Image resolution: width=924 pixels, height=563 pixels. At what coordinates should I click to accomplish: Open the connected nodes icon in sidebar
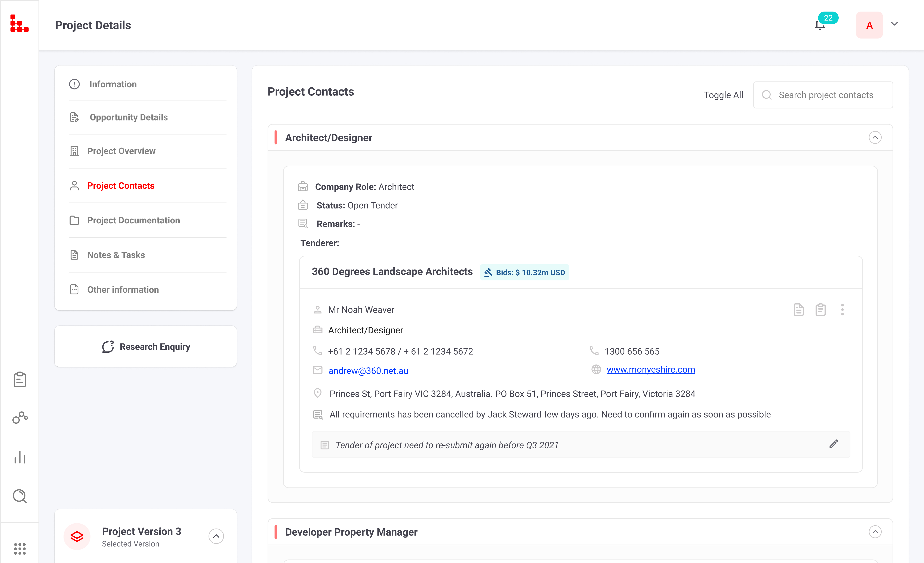[x=20, y=417]
